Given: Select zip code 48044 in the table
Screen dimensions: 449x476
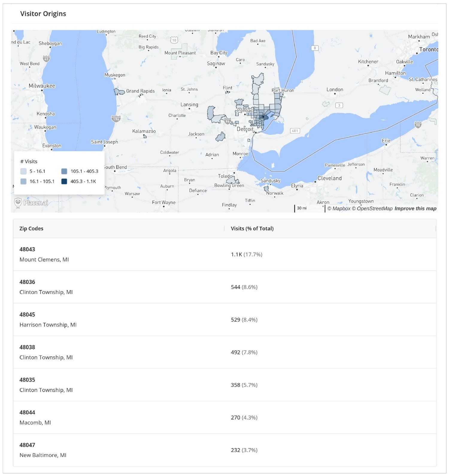Looking at the screenshot, I should [27, 412].
